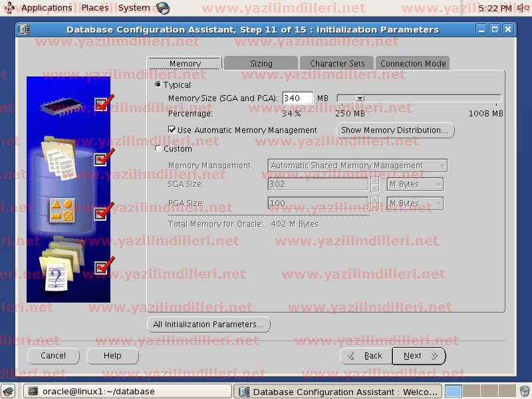Select the Typical radio button
This screenshot has height=399, width=532.
[158, 85]
